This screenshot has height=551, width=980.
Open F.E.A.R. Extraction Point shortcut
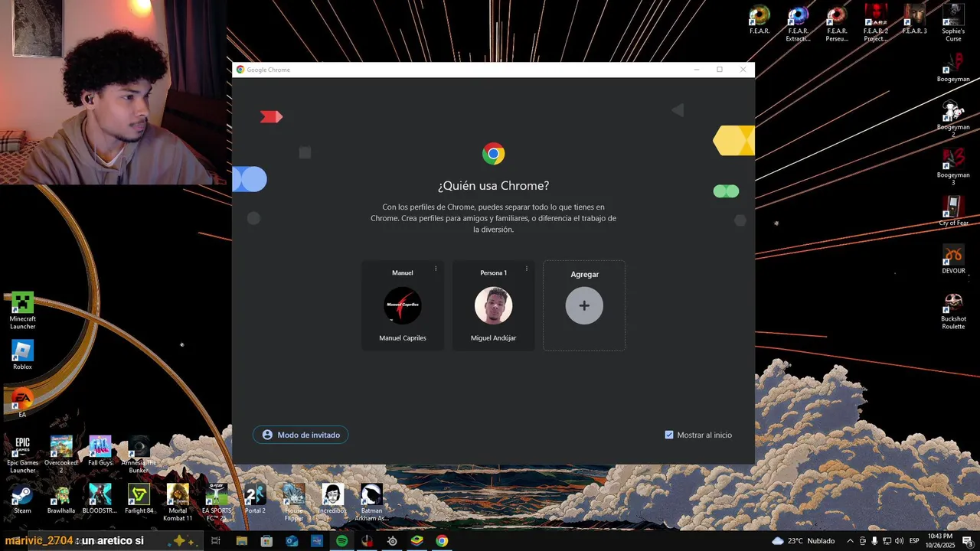tap(798, 23)
